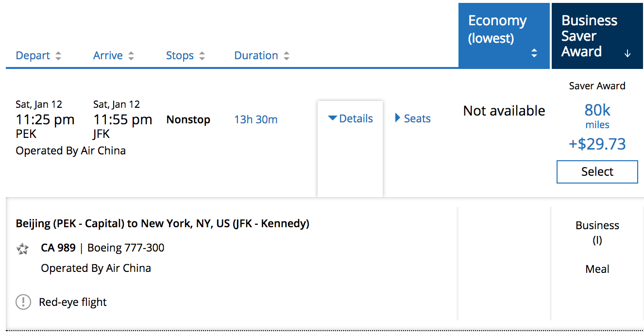Sort results by number of Stops
Image resolution: width=644 pixels, height=336 pixels.
[180, 56]
